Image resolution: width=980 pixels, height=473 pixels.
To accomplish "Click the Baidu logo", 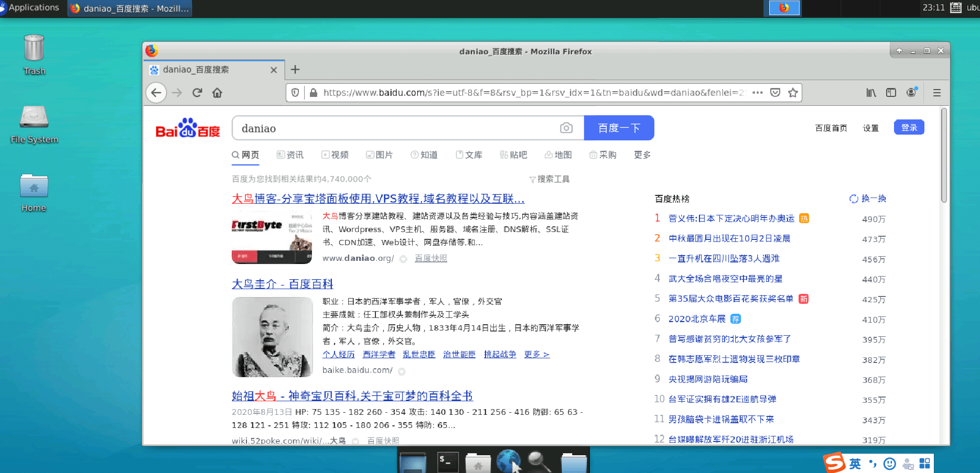I will pyautogui.click(x=188, y=128).
